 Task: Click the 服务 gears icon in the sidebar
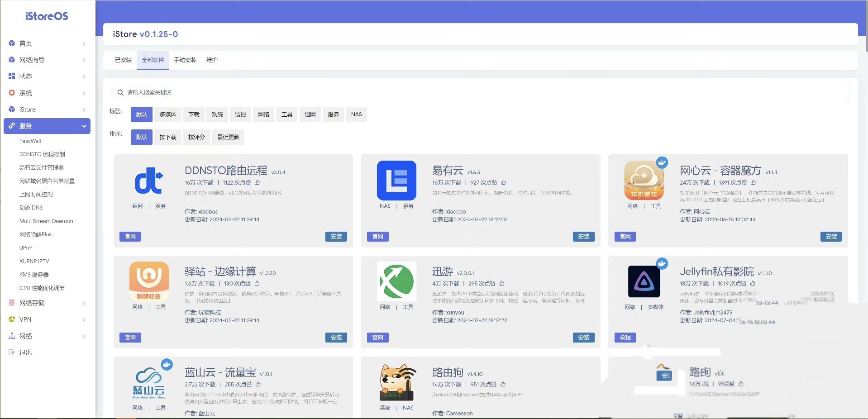pyautogui.click(x=12, y=126)
